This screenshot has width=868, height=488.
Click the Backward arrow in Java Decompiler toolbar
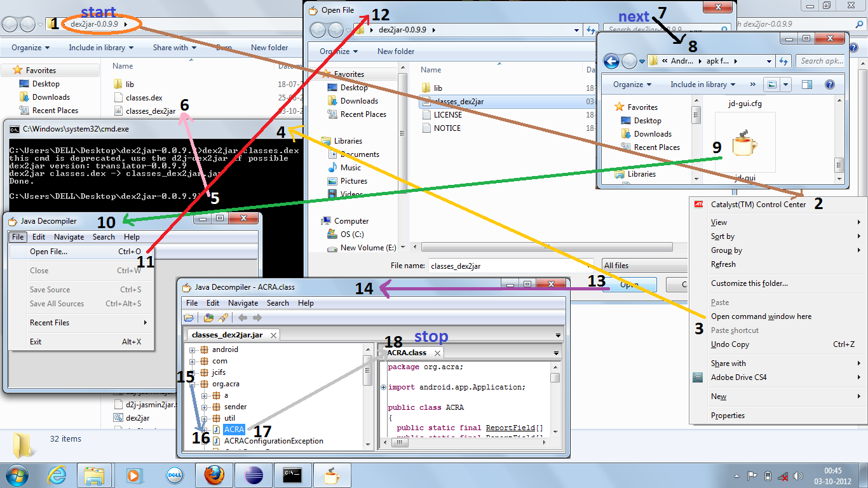[243, 318]
